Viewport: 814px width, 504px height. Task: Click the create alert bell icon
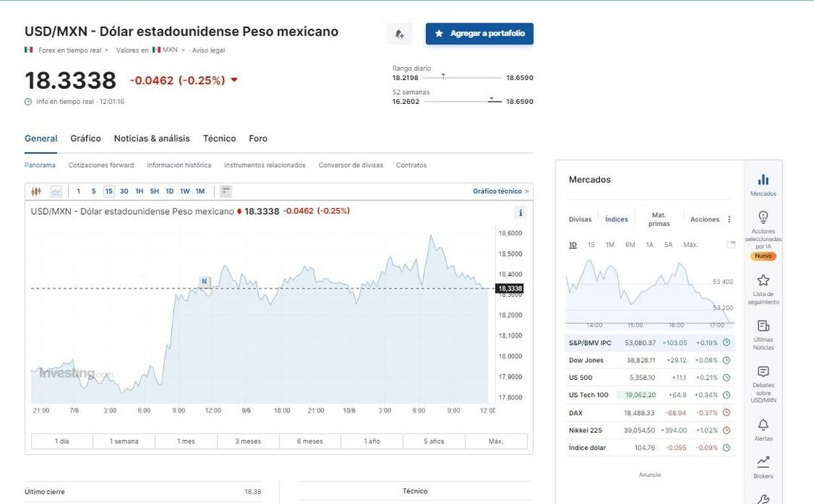tap(399, 34)
